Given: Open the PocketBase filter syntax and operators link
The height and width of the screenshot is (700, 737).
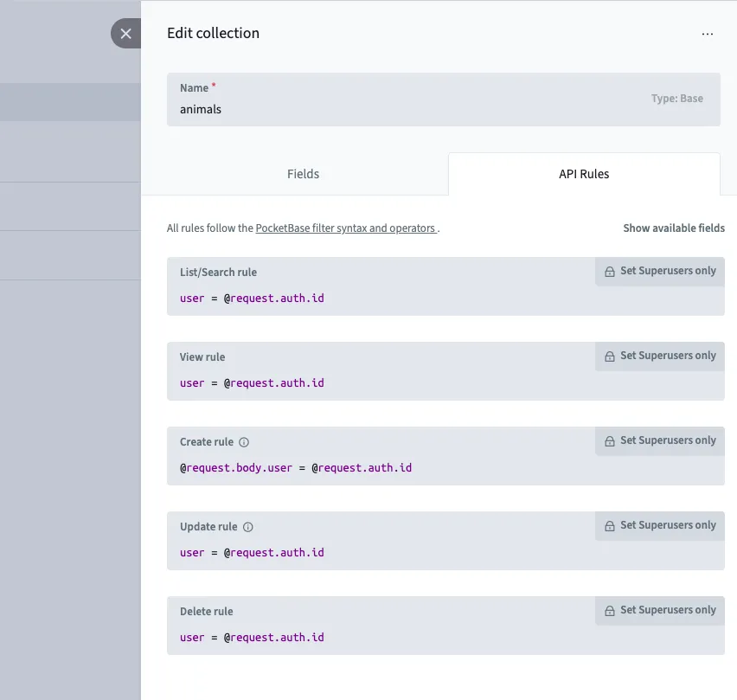Looking at the screenshot, I should tap(344, 228).
